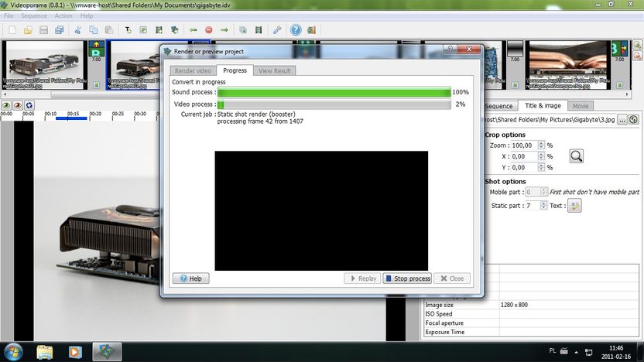Click the timeline zoom-out icon at right edge
Image resolution: width=644 pixels, height=362 pixels.
[638, 56]
